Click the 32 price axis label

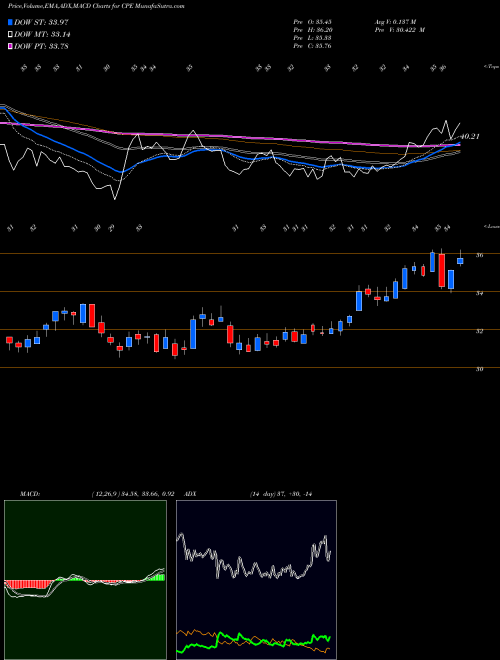click(479, 331)
